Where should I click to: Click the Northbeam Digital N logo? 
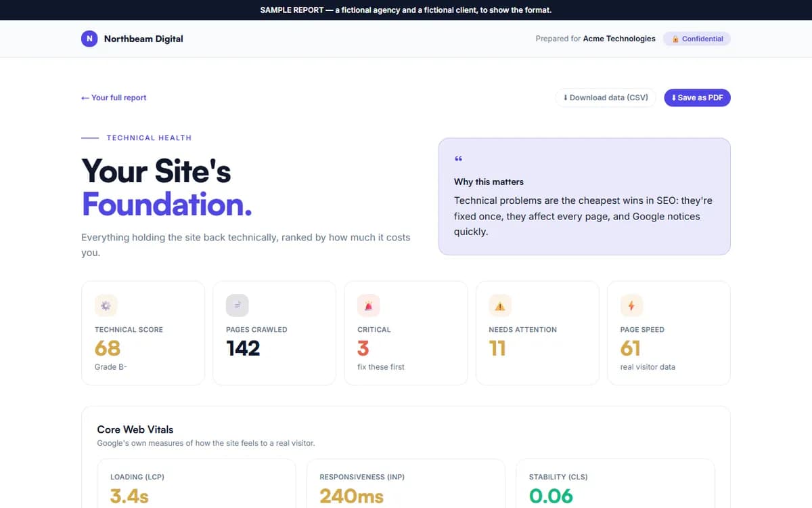89,39
